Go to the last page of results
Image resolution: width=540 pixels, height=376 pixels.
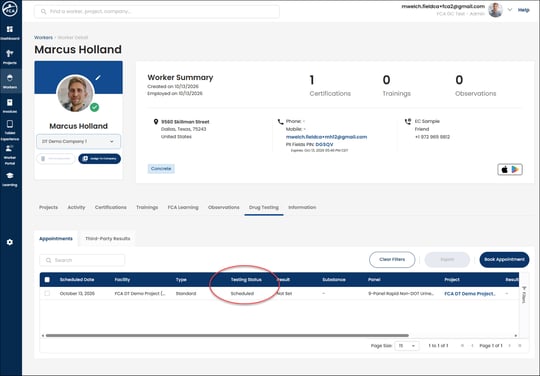pos(519,346)
